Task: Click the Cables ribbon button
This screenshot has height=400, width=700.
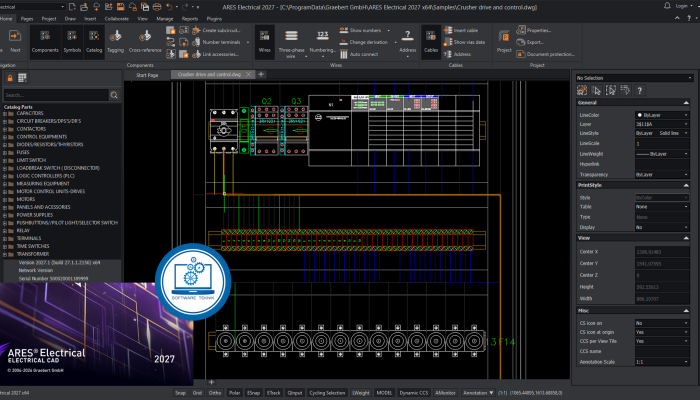Action: point(431,42)
